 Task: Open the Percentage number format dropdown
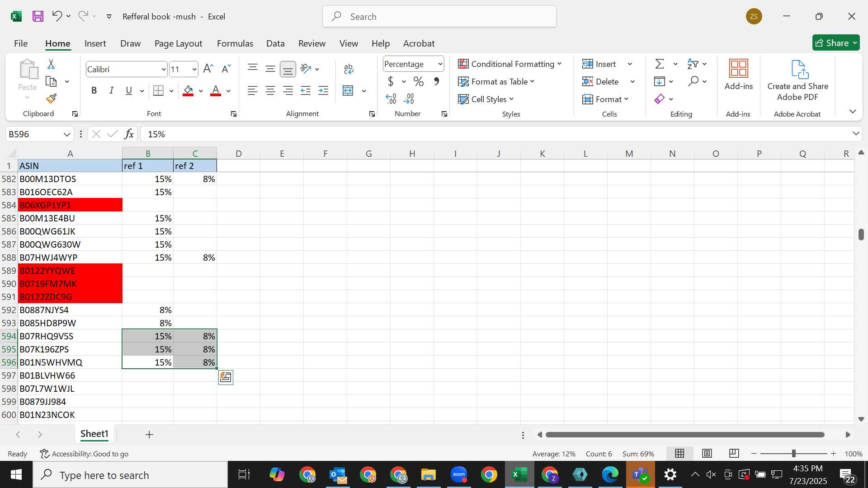tap(440, 64)
